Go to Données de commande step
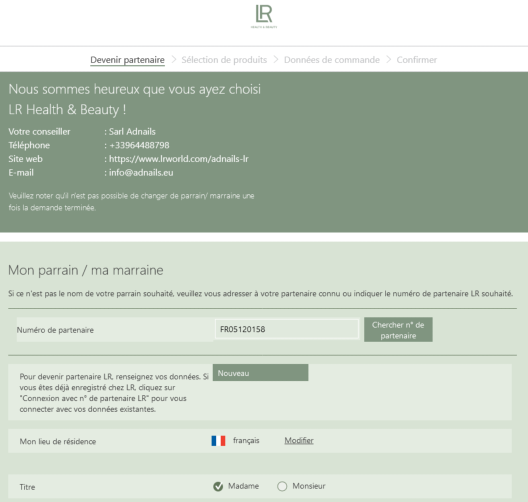Image resolution: width=528 pixels, height=502 pixels. pos(332,60)
